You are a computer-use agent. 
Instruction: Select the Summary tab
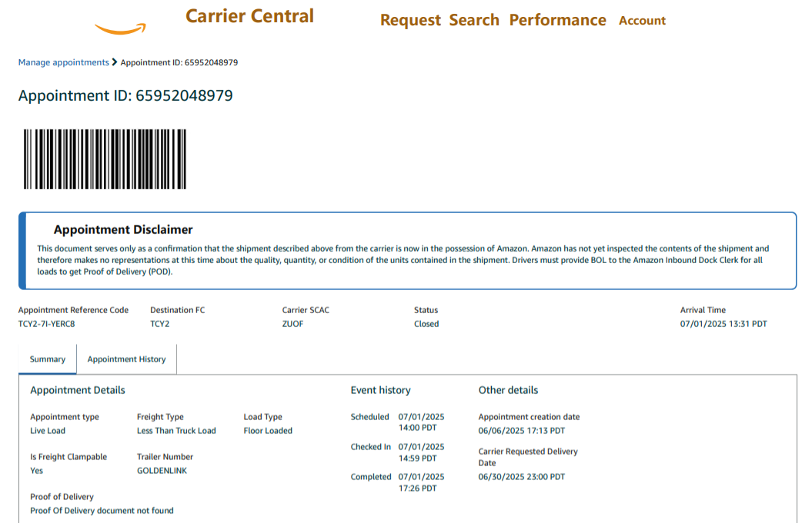[x=48, y=359]
